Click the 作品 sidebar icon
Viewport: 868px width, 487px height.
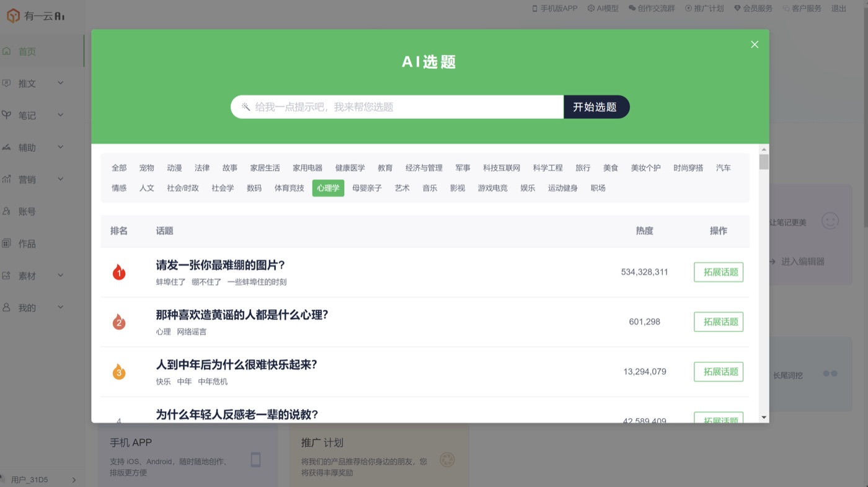7,243
